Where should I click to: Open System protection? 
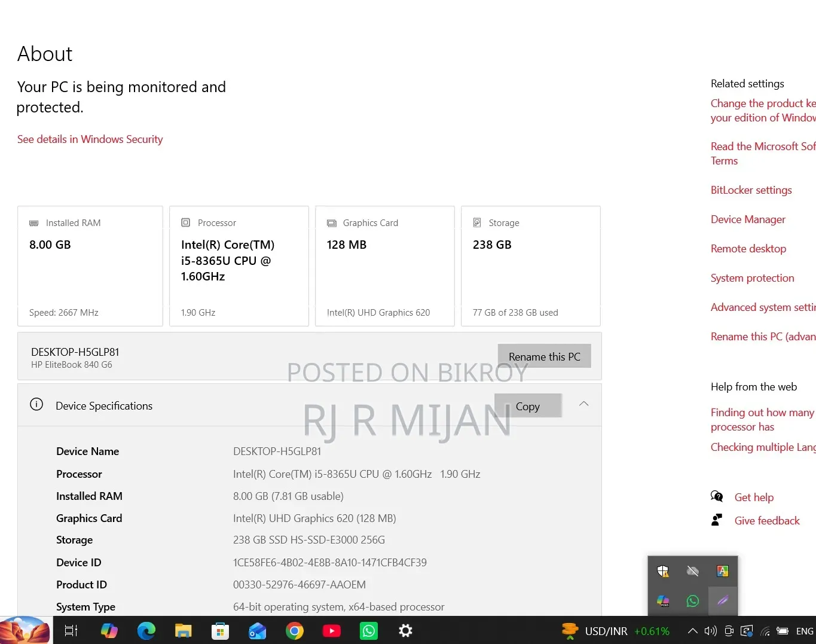(753, 278)
